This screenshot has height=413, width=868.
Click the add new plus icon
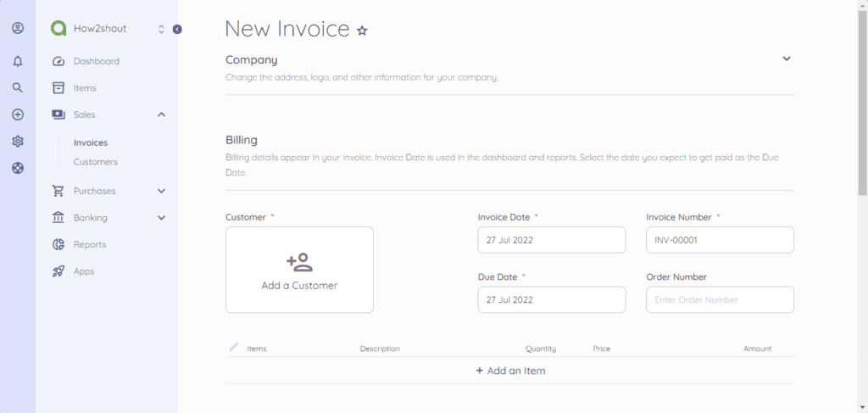(18, 114)
